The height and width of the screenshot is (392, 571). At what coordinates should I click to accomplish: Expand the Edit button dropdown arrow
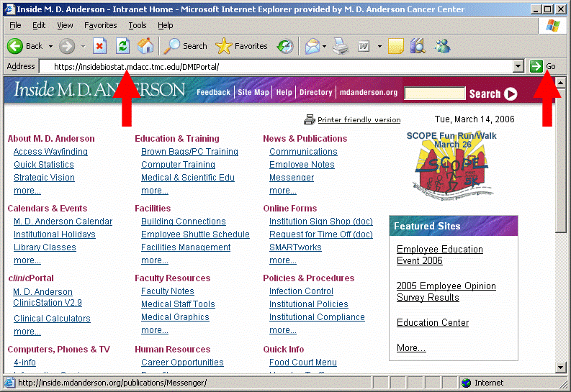379,46
